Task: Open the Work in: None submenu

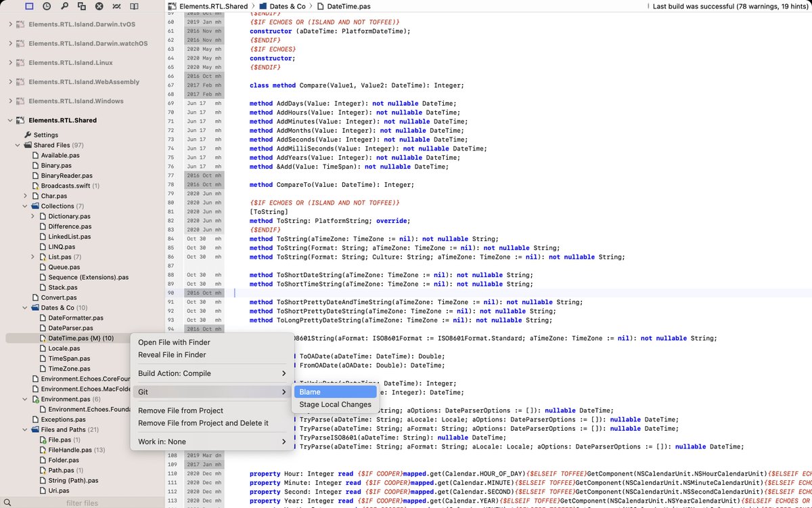Action: pos(211,442)
